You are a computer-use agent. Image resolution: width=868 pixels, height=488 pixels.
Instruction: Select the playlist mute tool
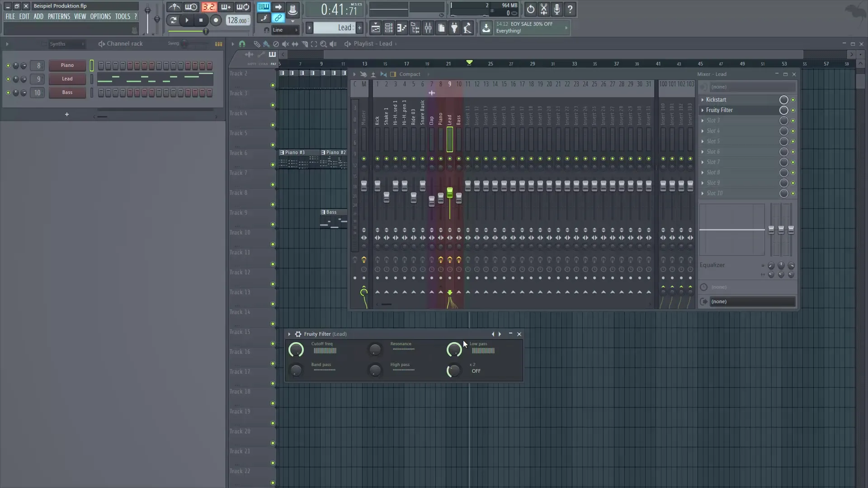pyautogui.click(x=285, y=44)
